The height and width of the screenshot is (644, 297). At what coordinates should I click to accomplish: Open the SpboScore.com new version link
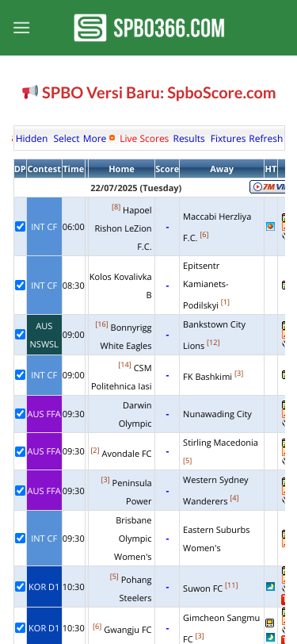pos(158,93)
